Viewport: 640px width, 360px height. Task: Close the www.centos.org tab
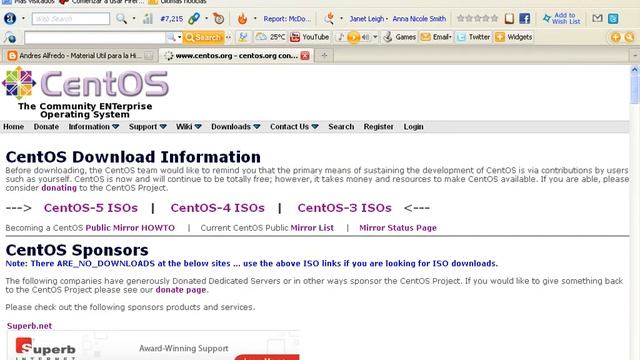tap(305, 56)
